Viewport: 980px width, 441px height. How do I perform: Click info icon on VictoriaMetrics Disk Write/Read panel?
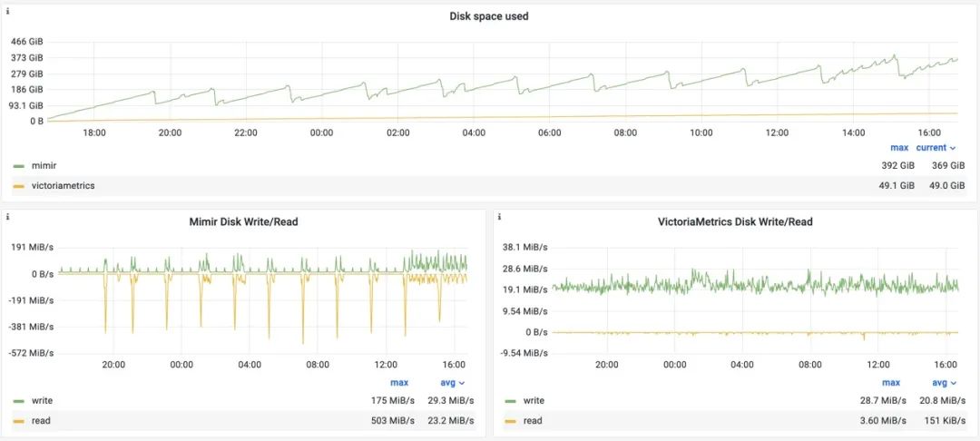click(x=499, y=216)
